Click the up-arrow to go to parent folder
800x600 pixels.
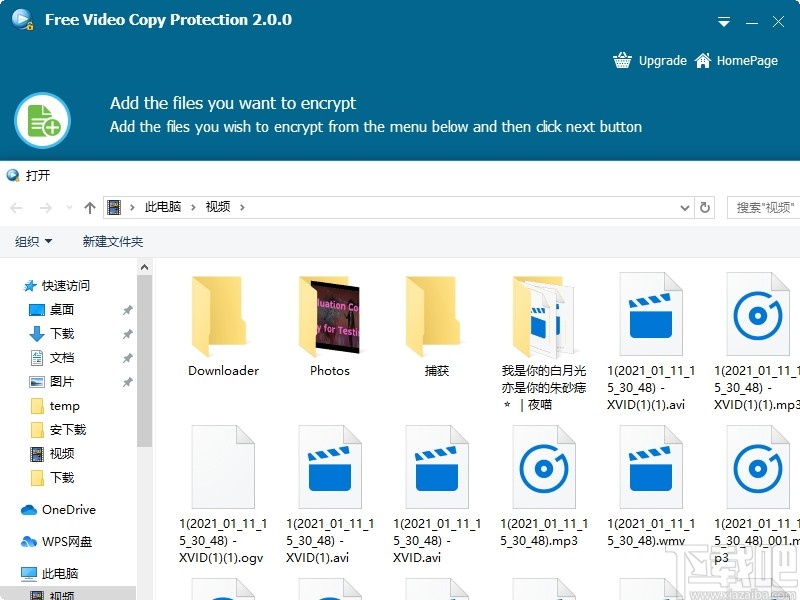(89, 207)
